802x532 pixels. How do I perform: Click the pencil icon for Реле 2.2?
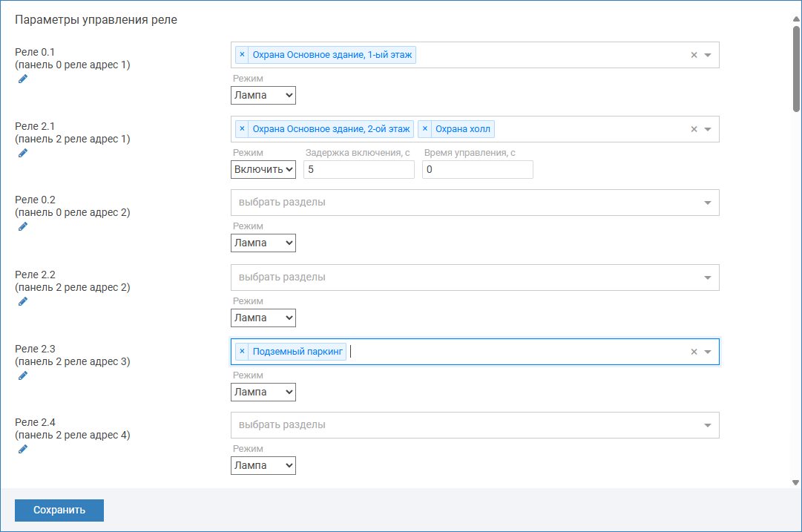(22, 301)
